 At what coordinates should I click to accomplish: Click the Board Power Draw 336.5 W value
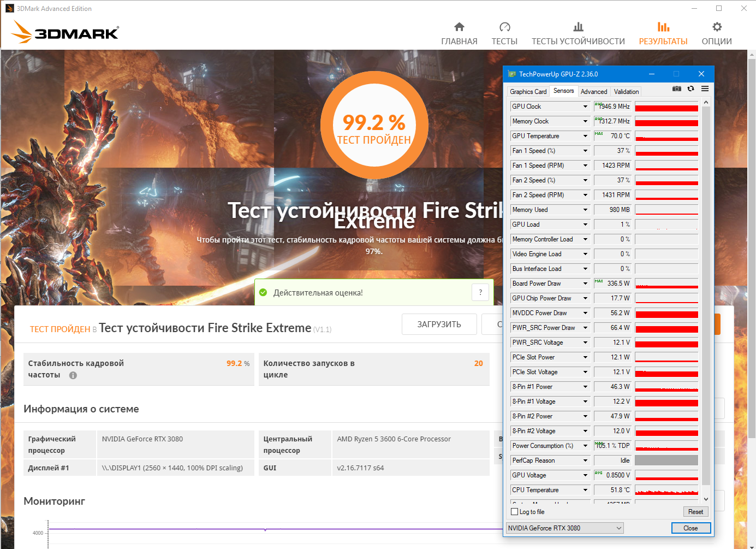612,284
